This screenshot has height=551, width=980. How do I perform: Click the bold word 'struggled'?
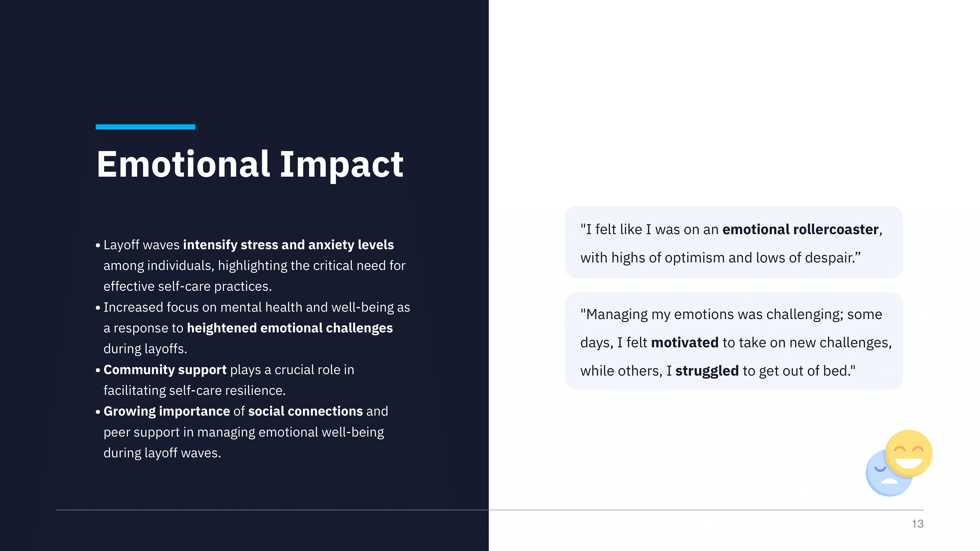click(707, 371)
